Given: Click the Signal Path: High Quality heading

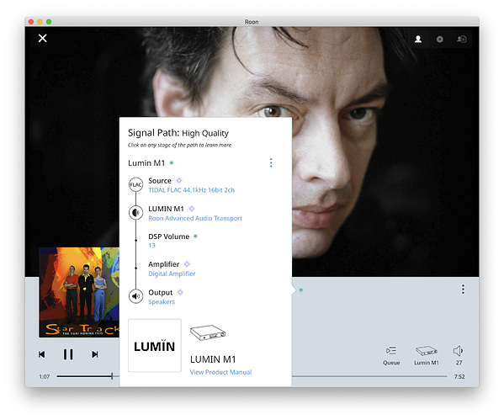Looking at the screenshot, I should pos(178,133).
